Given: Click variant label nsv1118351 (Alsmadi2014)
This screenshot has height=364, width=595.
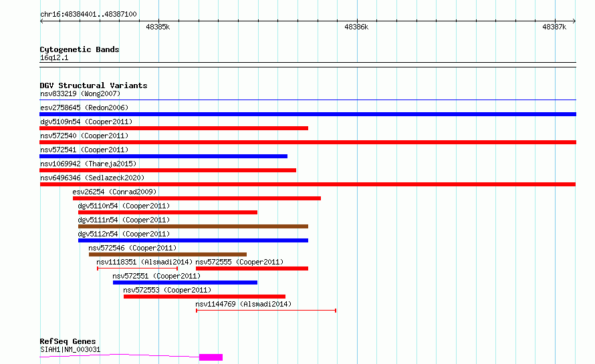Looking at the screenshot, I should (x=144, y=262).
